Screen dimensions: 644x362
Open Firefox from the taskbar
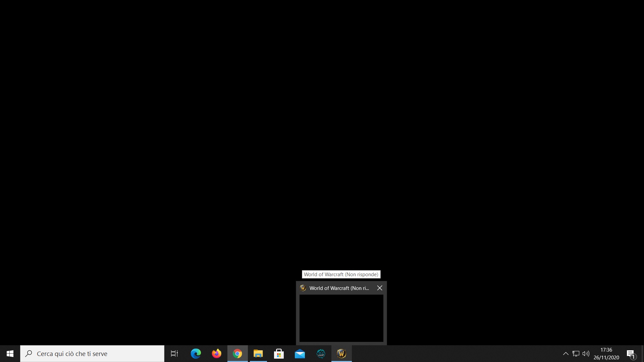[217, 354]
